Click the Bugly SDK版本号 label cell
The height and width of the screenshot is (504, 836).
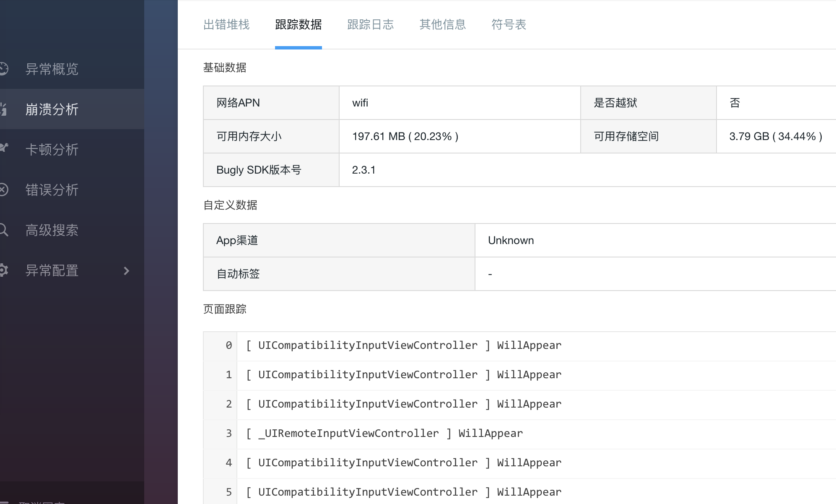point(271,170)
